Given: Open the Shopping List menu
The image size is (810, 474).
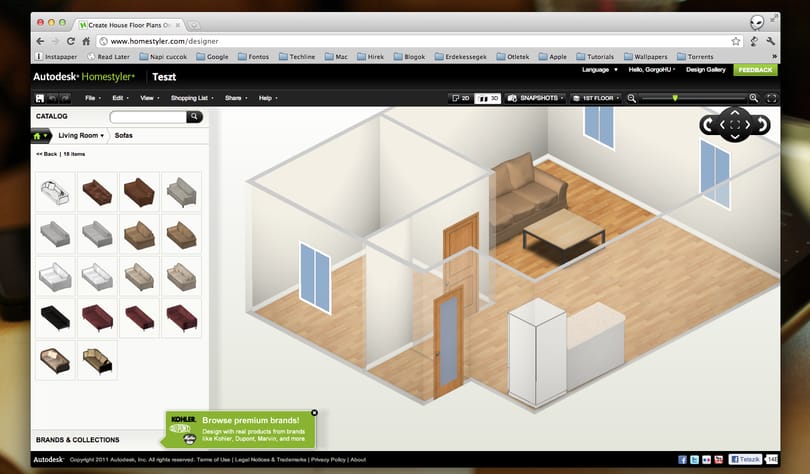Looking at the screenshot, I should (x=192, y=98).
